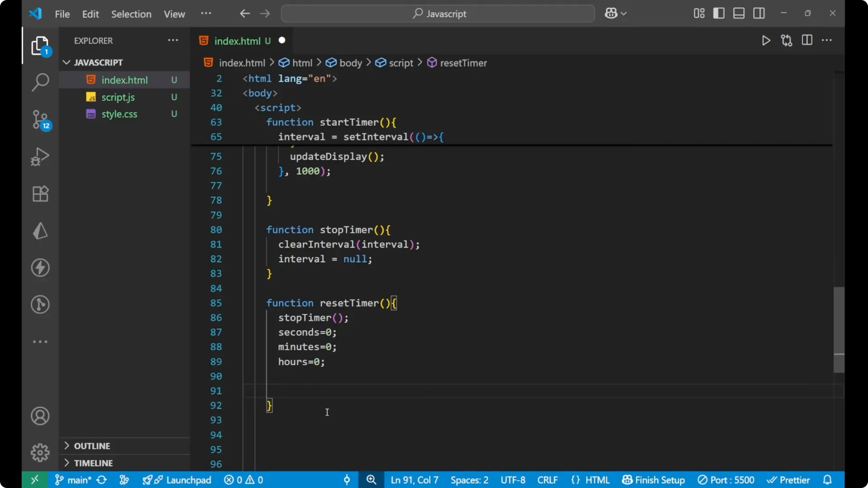Click Finish Setup in the status bar
868x488 pixels.
[653, 480]
